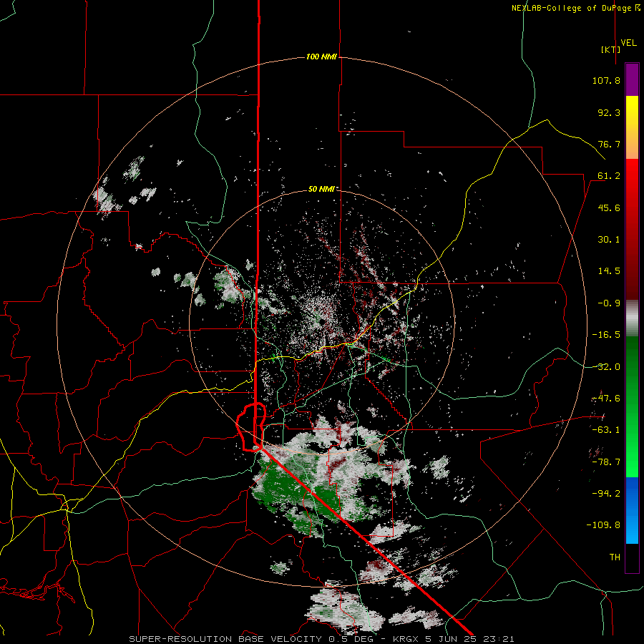Click the 50 NMI range ring label
644x644 pixels.
click(321, 190)
